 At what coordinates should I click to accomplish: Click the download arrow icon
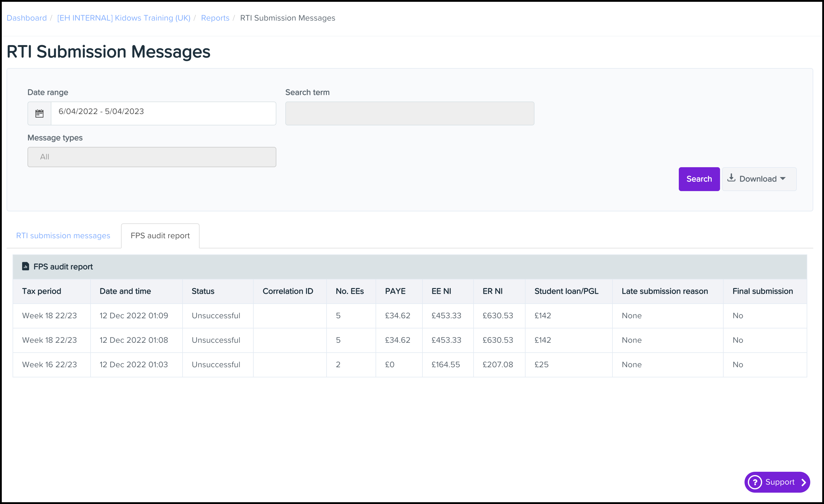click(x=731, y=178)
